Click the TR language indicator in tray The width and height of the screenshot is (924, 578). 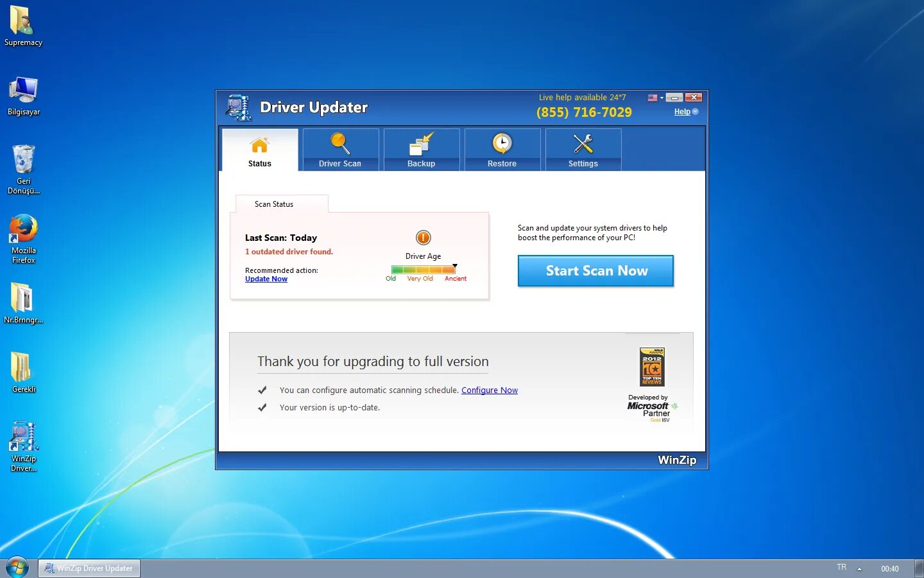(x=842, y=567)
